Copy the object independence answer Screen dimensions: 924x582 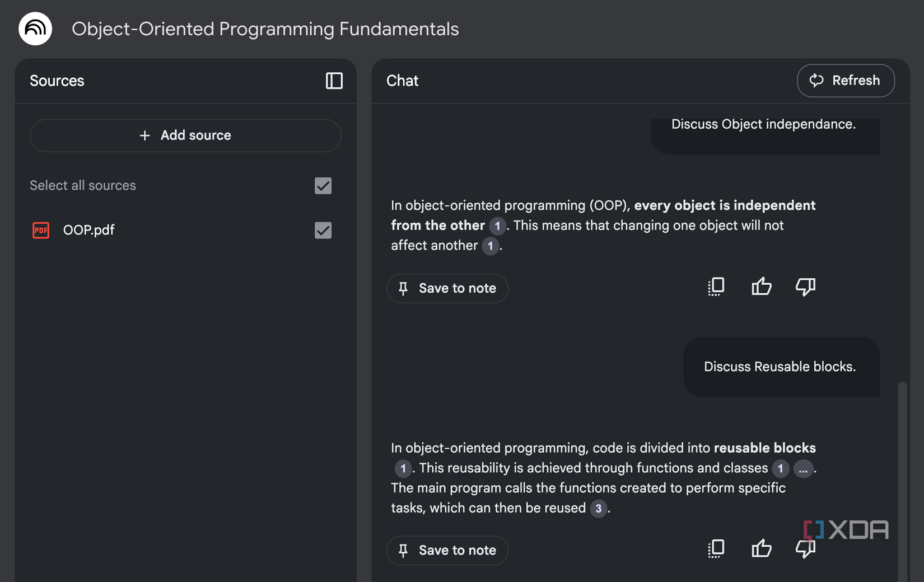pyautogui.click(x=716, y=287)
